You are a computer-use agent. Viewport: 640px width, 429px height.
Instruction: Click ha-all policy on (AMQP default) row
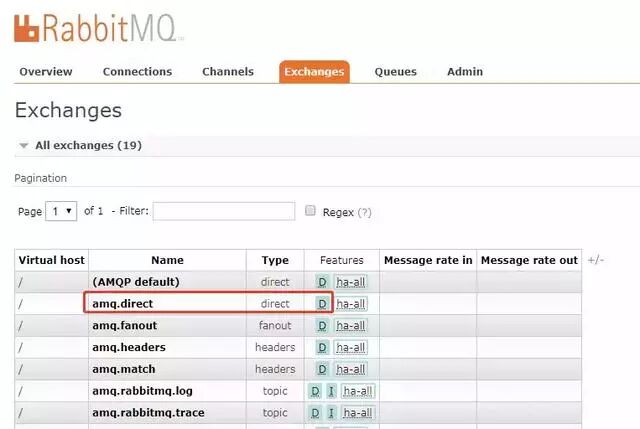coord(351,282)
